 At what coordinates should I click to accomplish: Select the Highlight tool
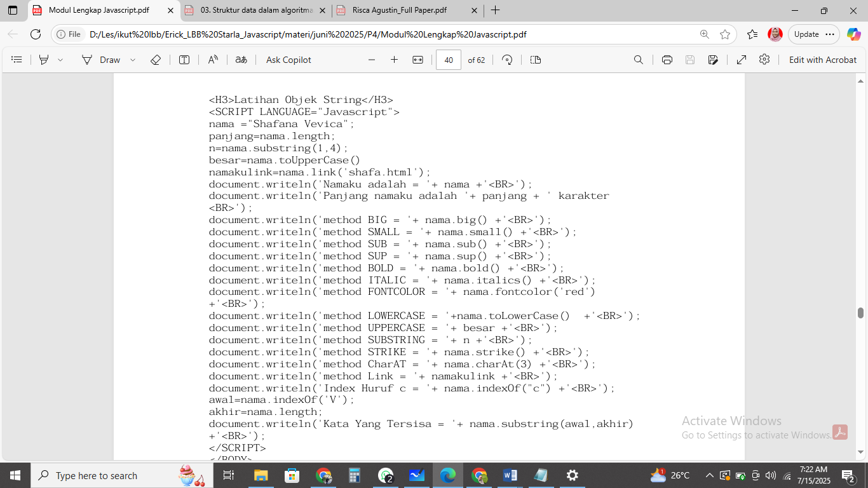click(44, 60)
